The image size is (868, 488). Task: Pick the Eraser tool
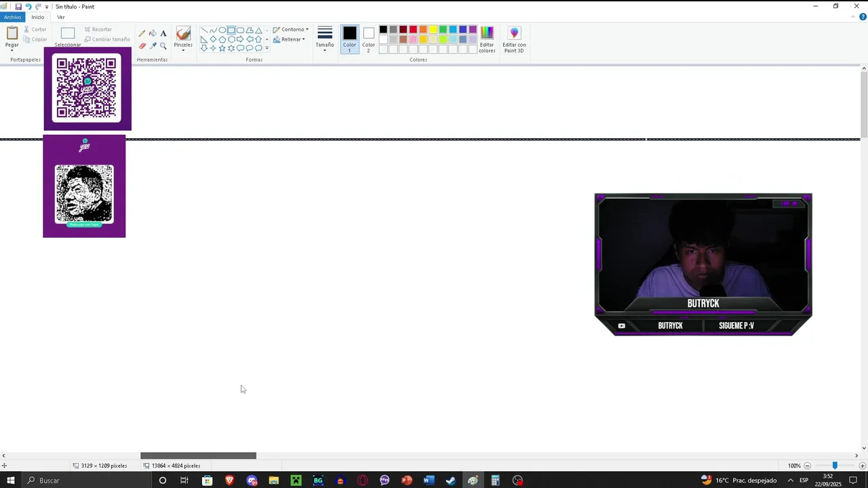point(142,45)
